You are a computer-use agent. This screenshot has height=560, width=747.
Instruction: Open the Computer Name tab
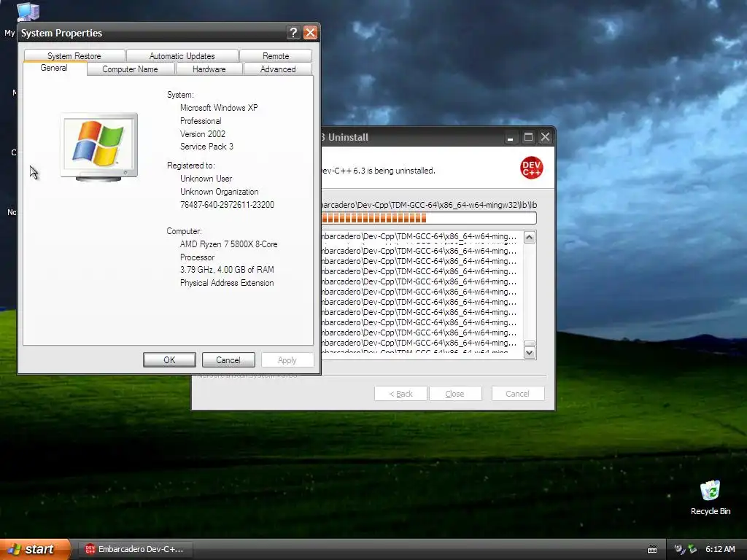pos(130,69)
